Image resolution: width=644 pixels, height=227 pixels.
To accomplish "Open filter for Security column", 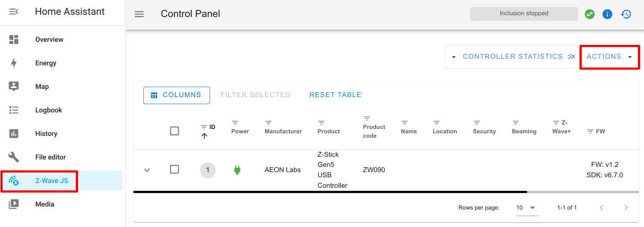I will (477, 123).
